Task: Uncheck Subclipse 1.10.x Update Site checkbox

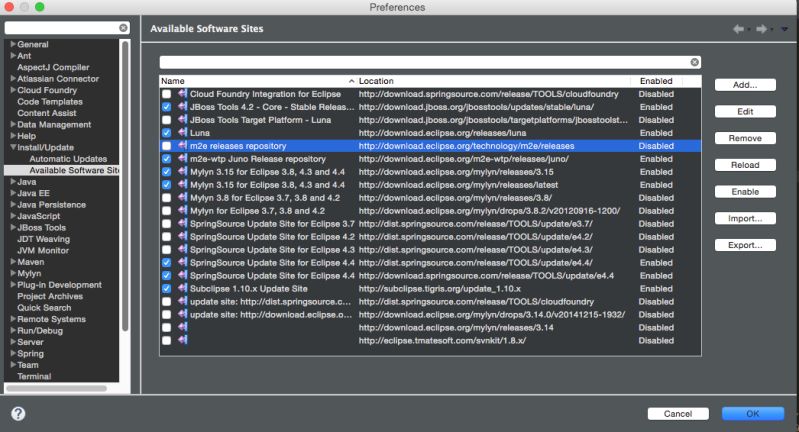Action: click(167, 289)
